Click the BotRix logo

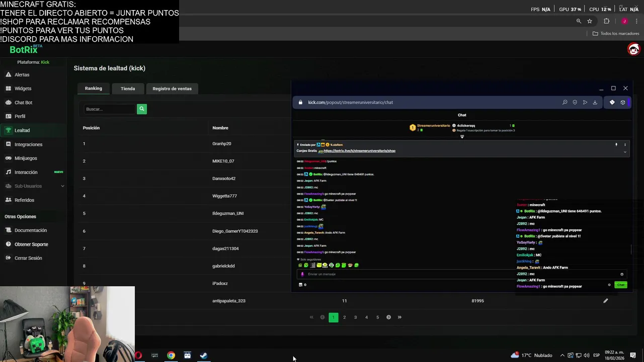tap(24, 50)
